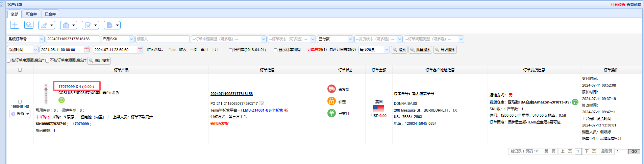
Task: Click the blue 17079099 SKU link
Action: (x=81, y=124)
